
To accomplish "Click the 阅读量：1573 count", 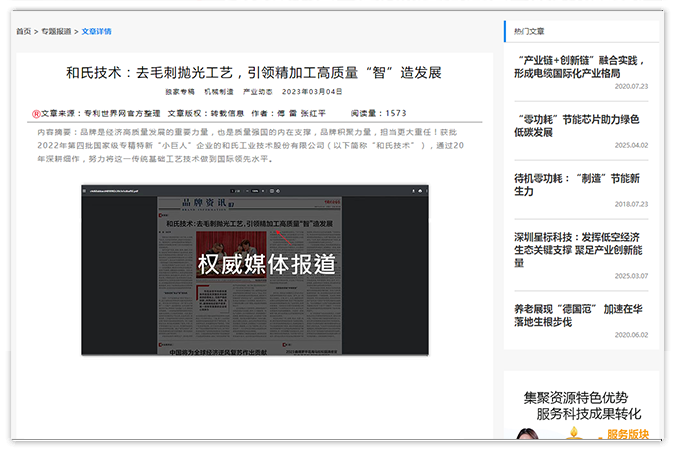I will tap(378, 113).
